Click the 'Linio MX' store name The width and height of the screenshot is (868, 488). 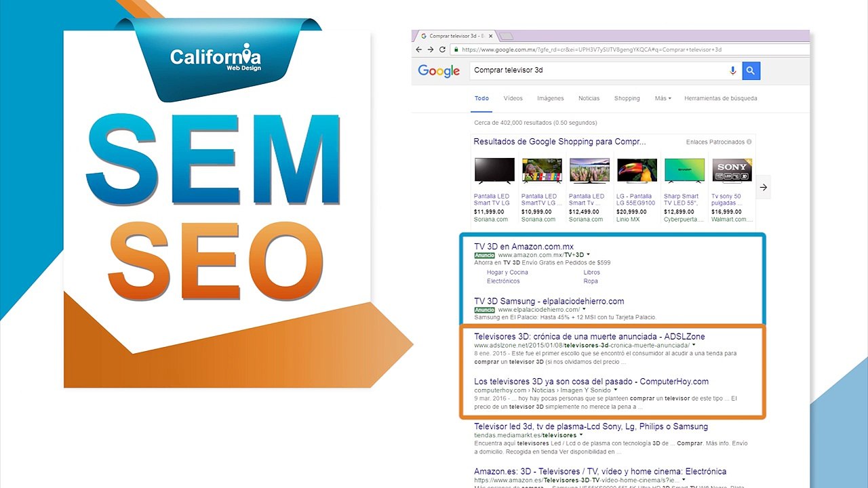(628, 220)
